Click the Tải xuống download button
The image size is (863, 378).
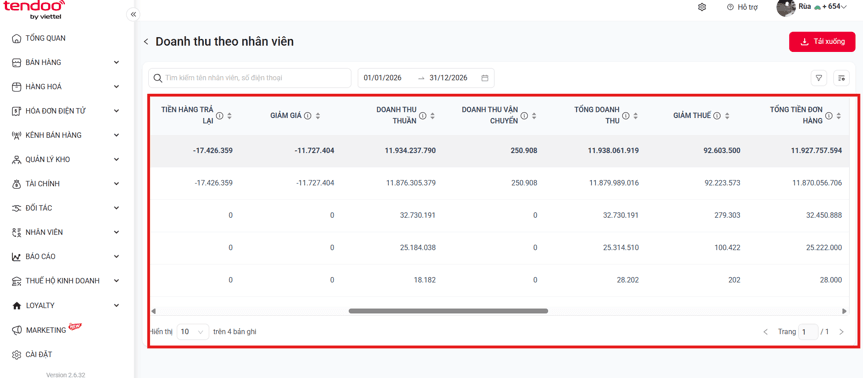pos(822,42)
